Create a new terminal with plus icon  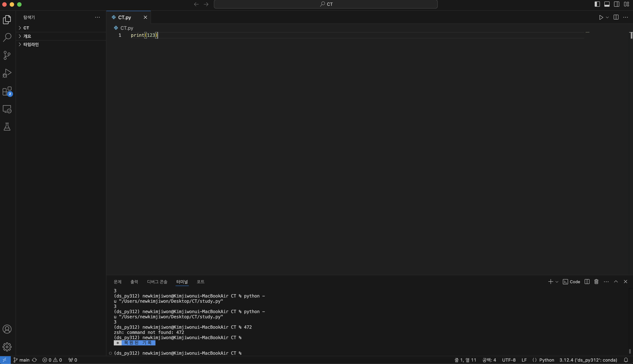pos(551,282)
